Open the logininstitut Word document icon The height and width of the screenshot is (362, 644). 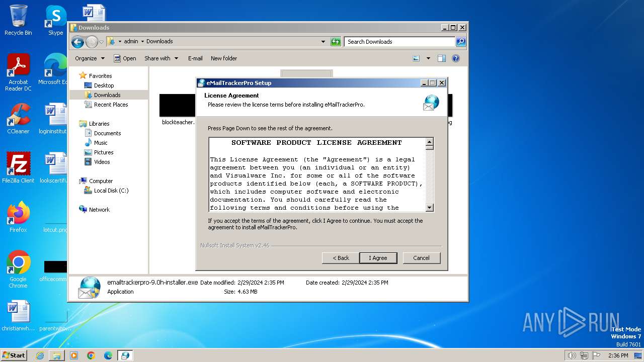point(53,119)
